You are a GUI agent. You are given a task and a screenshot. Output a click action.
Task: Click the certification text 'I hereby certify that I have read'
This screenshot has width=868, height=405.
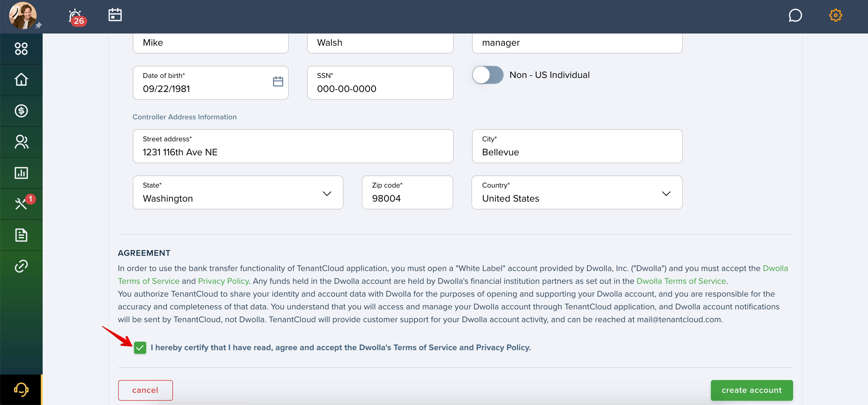pyautogui.click(x=212, y=347)
